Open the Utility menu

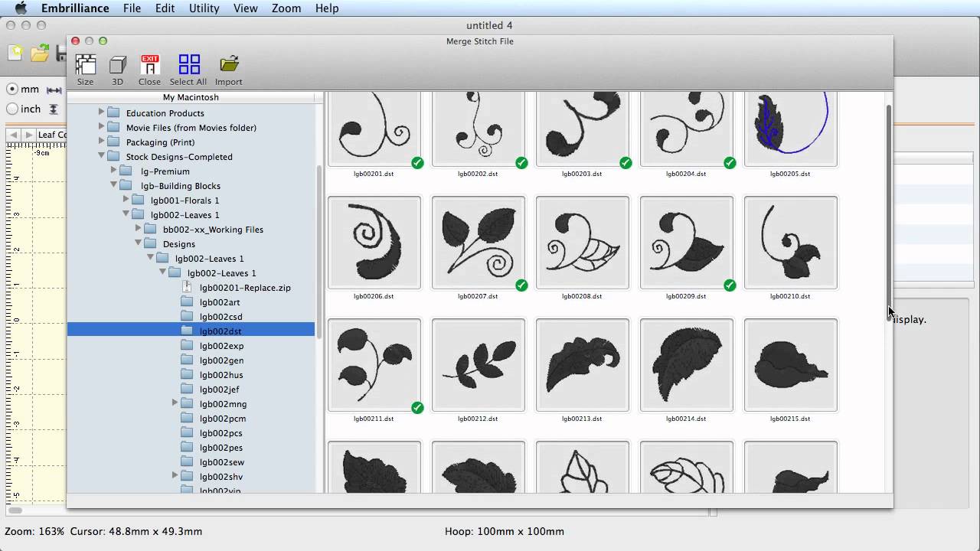coord(204,8)
